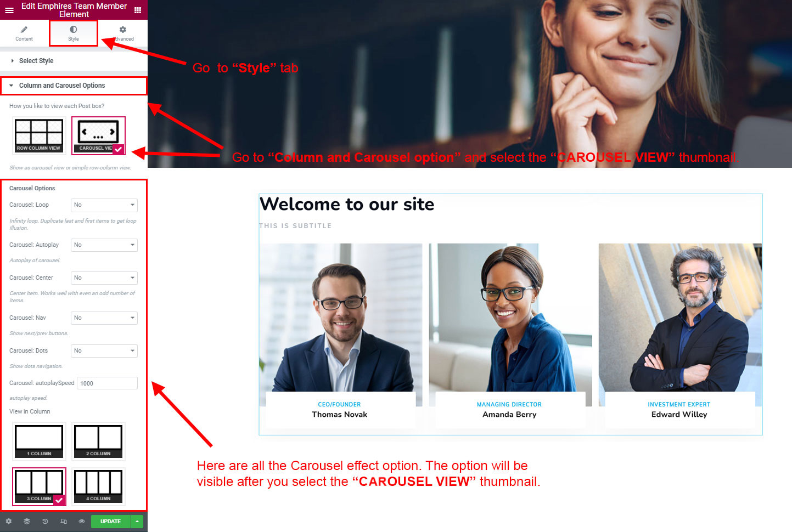Image resolution: width=792 pixels, height=532 pixels.
Task: Click the green Update button
Action: pyautogui.click(x=111, y=521)
